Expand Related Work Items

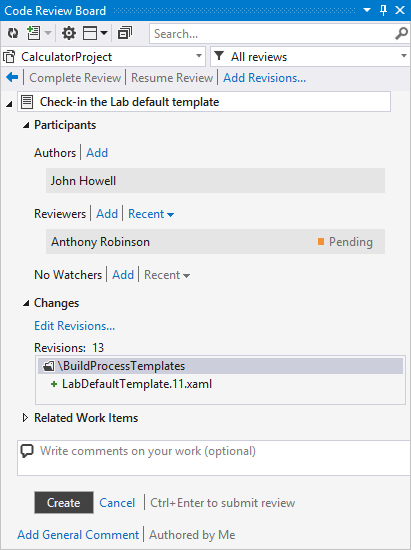point(25,418)
